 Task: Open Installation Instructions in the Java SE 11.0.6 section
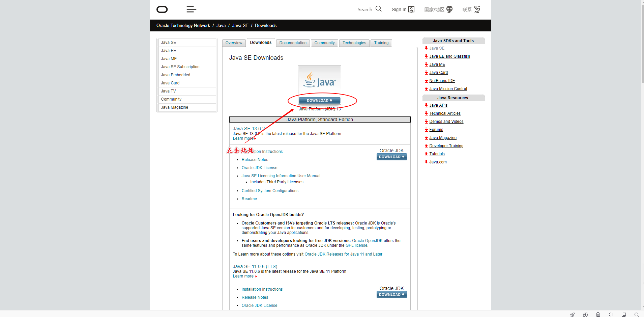point(262,289)
